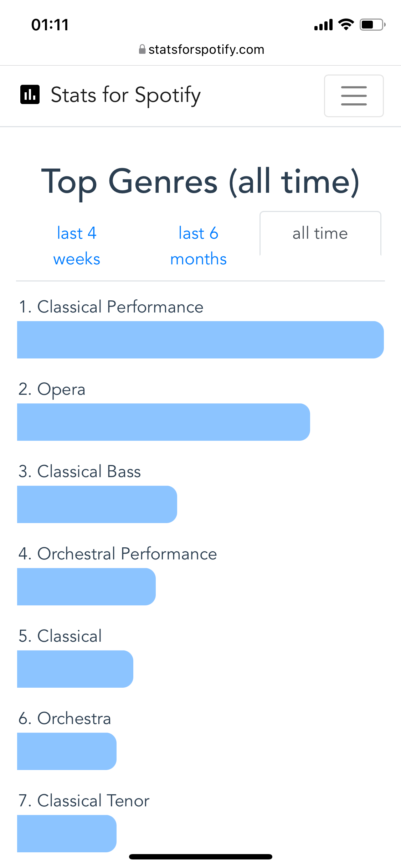The width and height of the screenshot is (401, 868).
Task: Tap the cellular signal bars icon
Action: [x=323, y=25]
